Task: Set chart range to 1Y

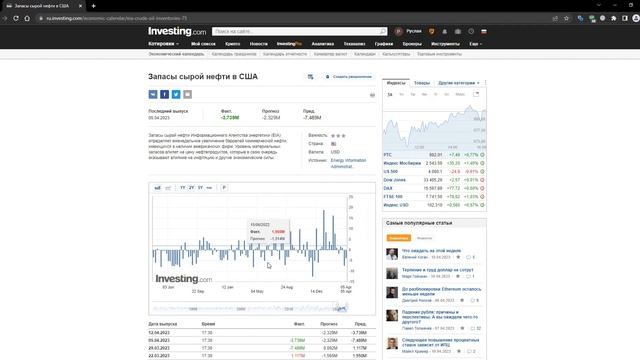Action: [x=182, y=188]
